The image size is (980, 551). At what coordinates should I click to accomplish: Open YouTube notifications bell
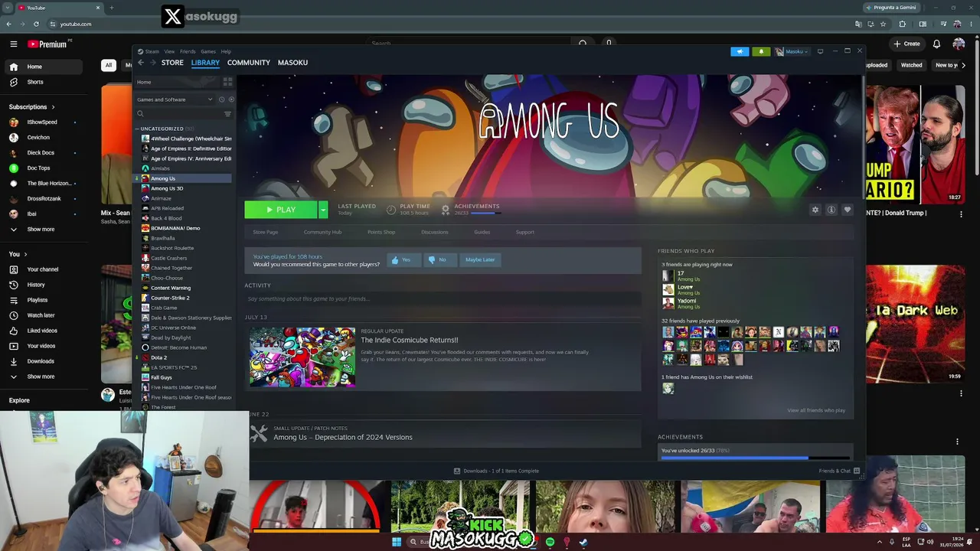click(936, 44)
